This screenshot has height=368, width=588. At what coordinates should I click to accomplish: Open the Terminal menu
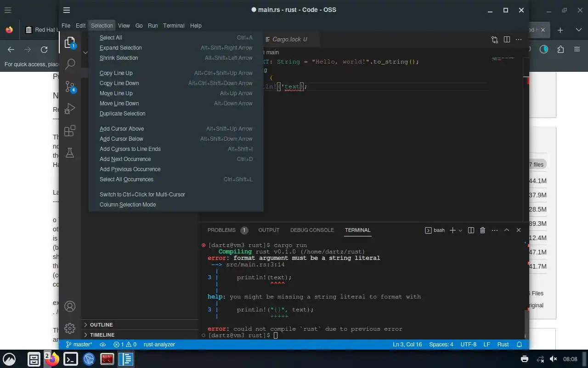(x=174, y=26)
